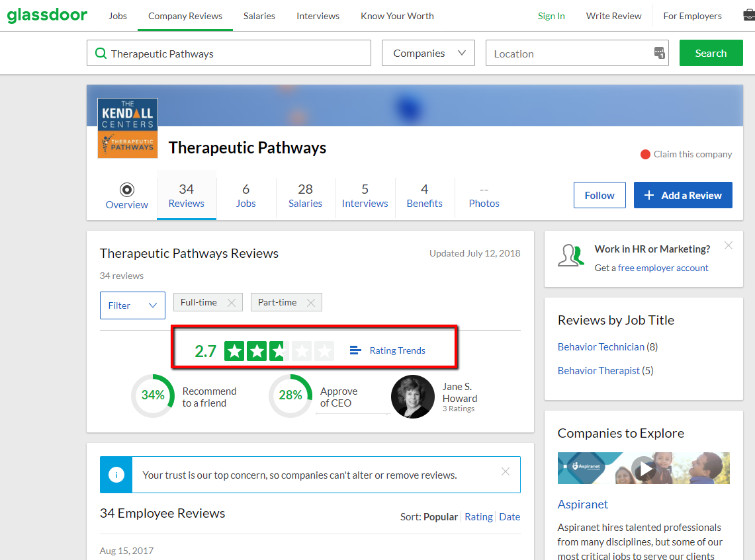Screen dimensions: 755x560
Task: Click the glassdoor logo
Action: click(47, 15)
